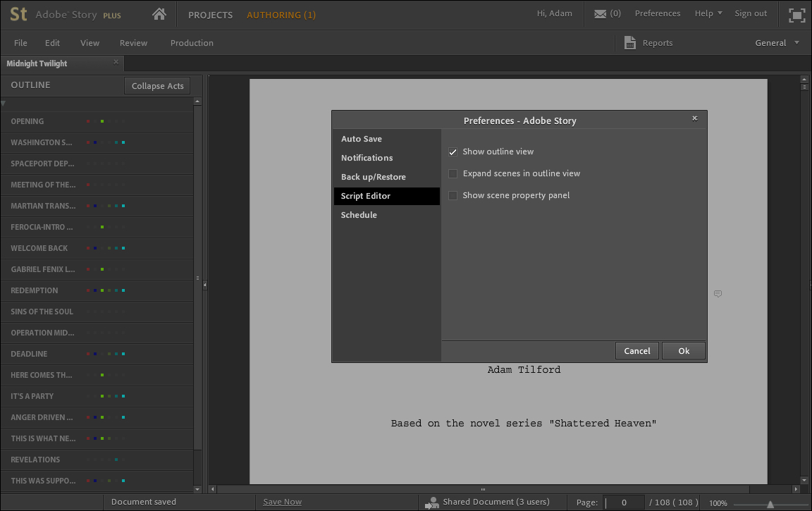This screenshot has height=511, width=812.
Task: Open the mail messages envelope icon
Action: [600, 14]
